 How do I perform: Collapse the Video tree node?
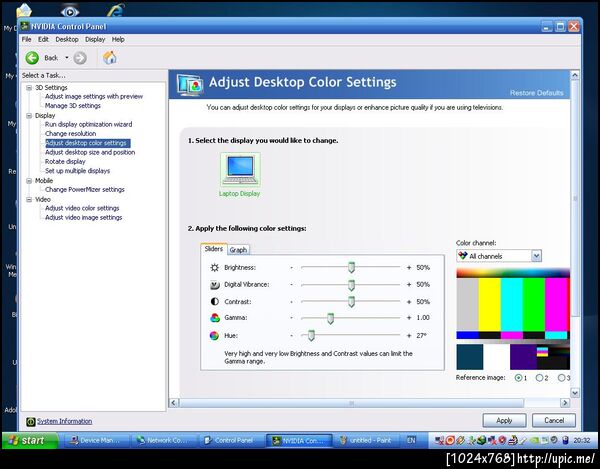[x=29, y=200]
